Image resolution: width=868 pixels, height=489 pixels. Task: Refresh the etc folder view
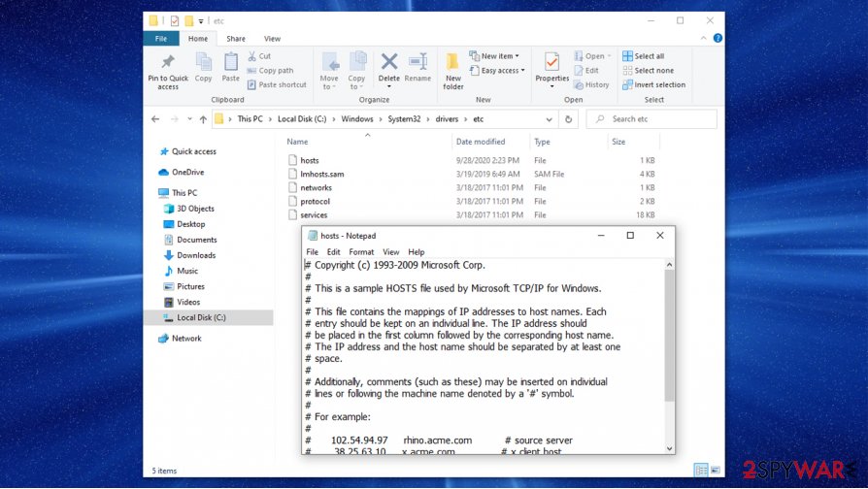569,119
